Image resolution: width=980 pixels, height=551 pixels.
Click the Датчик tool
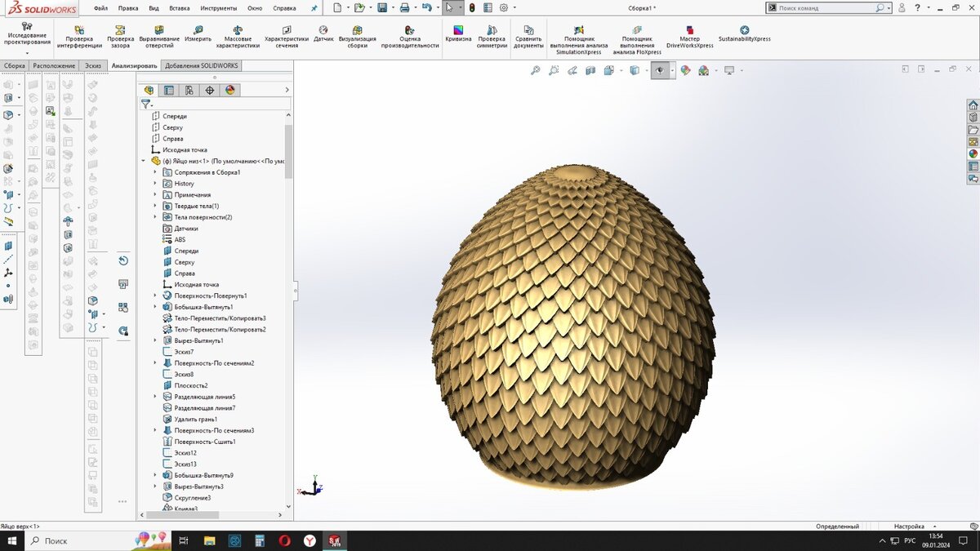(323, 33)
